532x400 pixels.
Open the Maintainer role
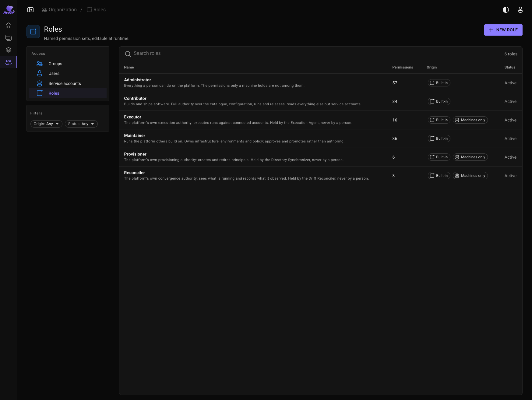tap(321, 139)
